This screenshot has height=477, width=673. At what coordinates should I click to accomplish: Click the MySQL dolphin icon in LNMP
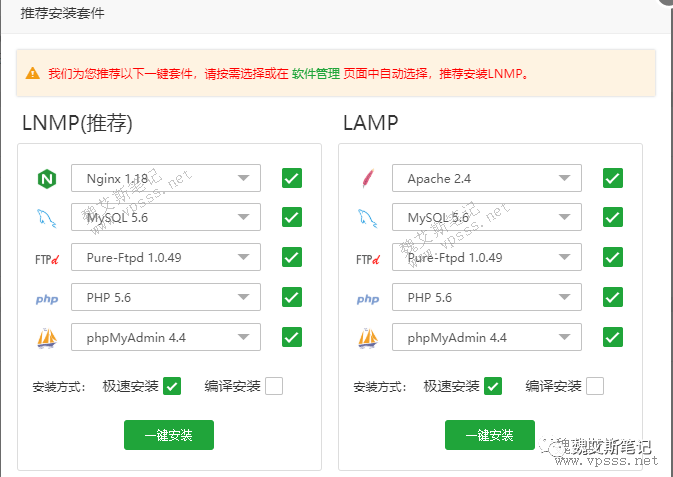point(46,218)
